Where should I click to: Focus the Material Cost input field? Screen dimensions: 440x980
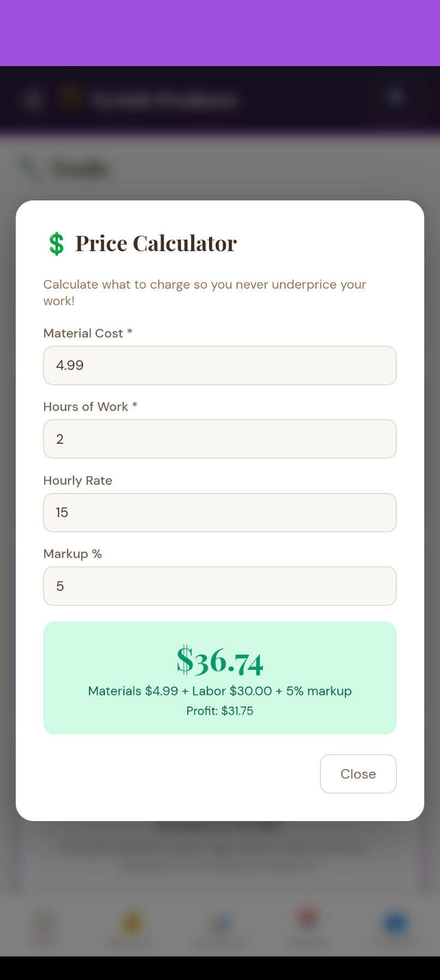pos(219,365)
